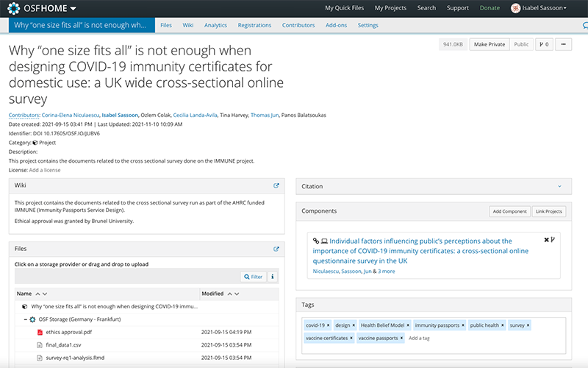Remove the linked component with X icon
The width and height of the screenshot is (588, 368).
coord(546,240)
